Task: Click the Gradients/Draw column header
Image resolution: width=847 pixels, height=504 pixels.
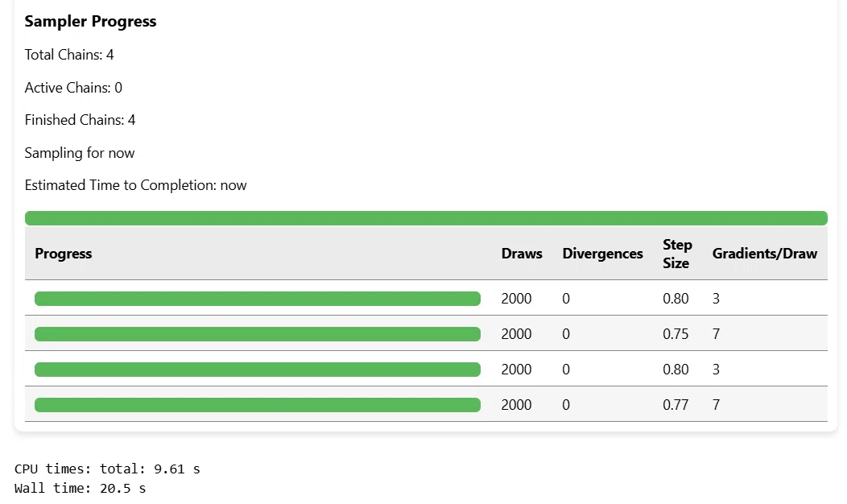Action: (764, 254)
